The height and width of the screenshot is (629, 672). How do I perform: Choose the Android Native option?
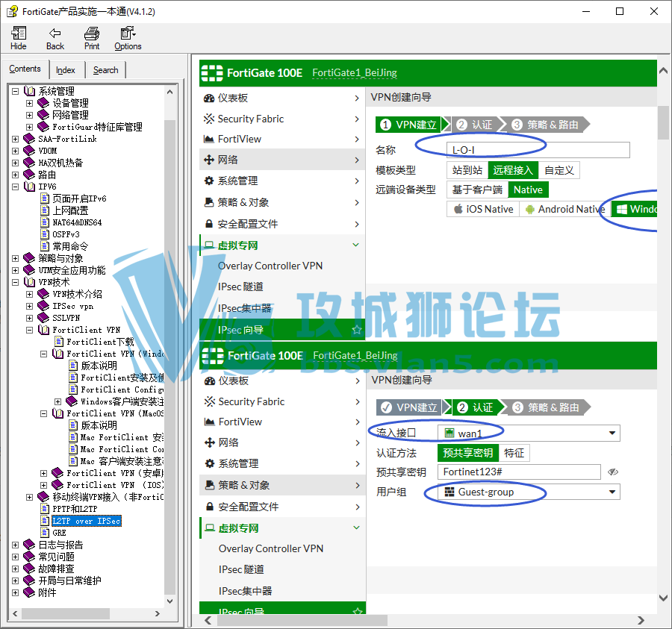pos(565,209)
